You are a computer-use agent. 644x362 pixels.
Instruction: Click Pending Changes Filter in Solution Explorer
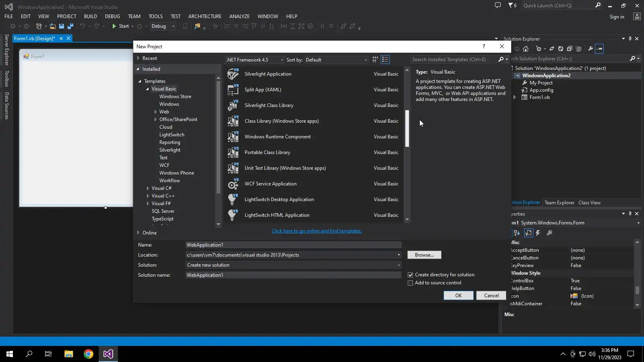click(539, 49)
